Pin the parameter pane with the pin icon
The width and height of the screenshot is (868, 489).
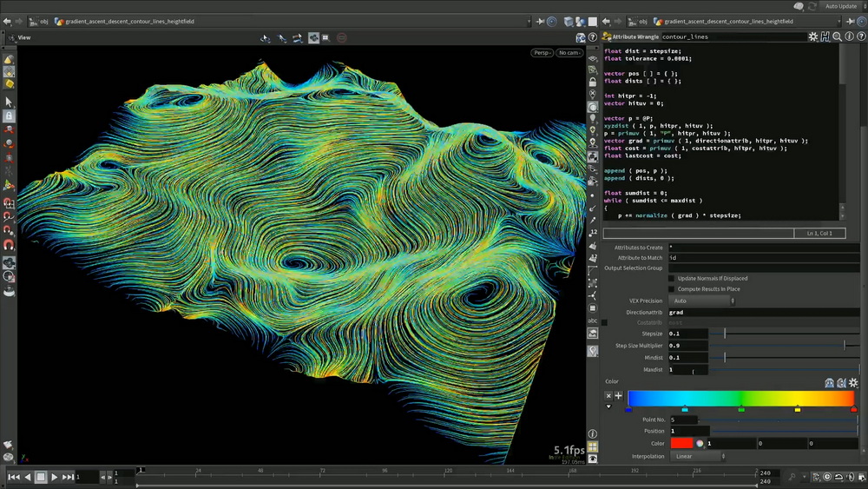pos(851,21)
